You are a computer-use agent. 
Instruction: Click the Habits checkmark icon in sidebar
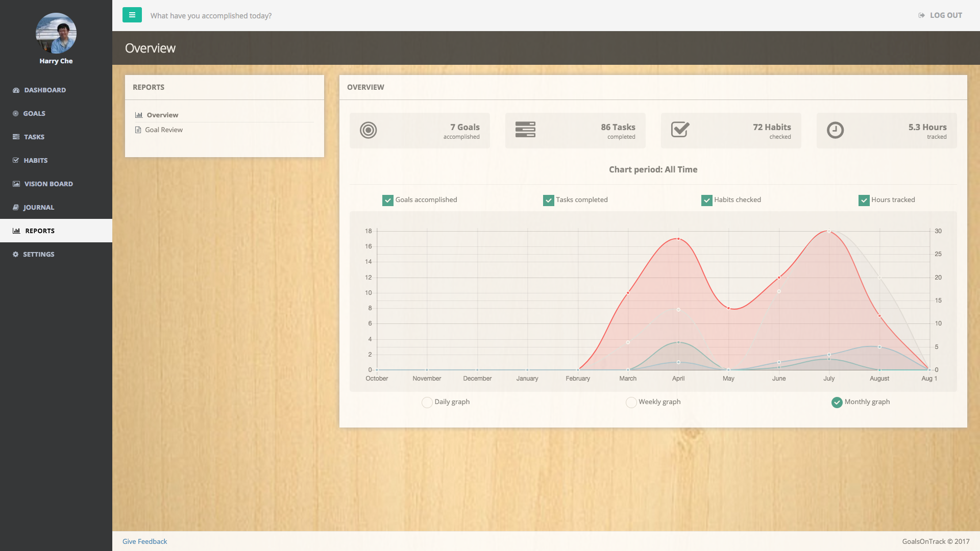coord(16,160)
